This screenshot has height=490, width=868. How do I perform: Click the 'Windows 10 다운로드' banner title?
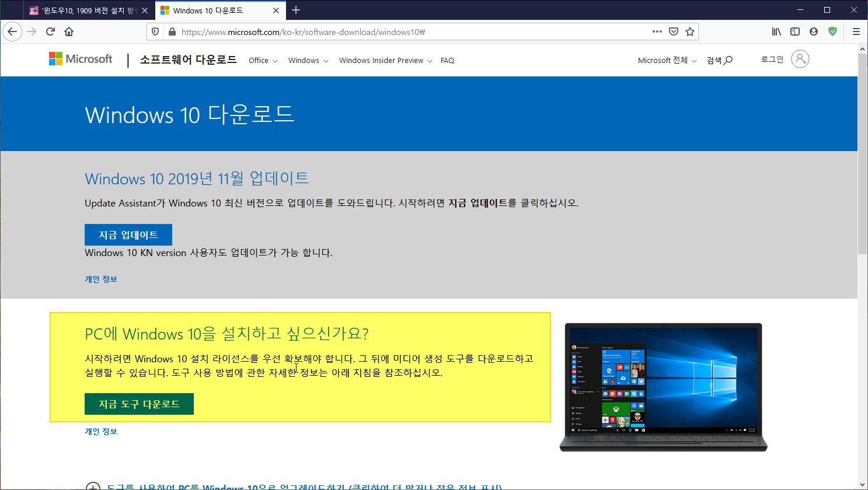click(x=190, y=114)
